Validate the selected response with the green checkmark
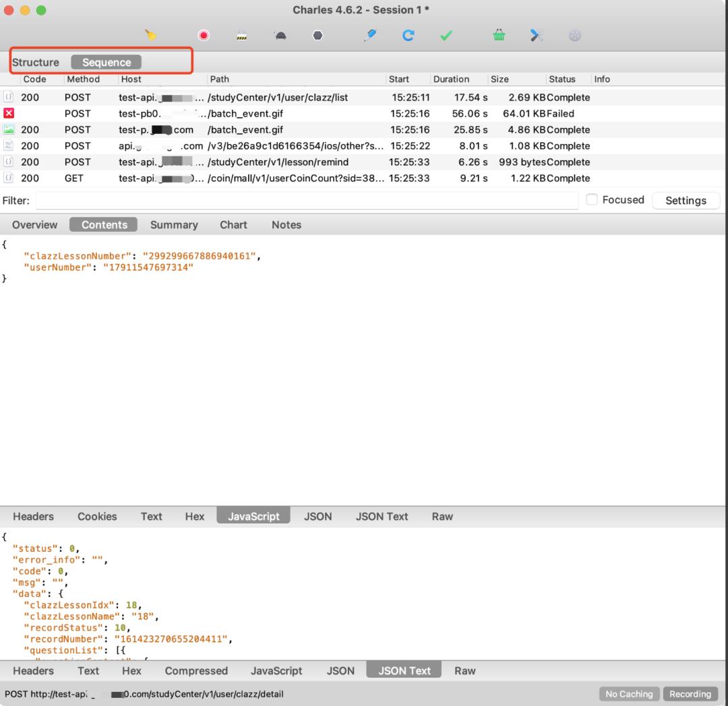 coord(446,36)
